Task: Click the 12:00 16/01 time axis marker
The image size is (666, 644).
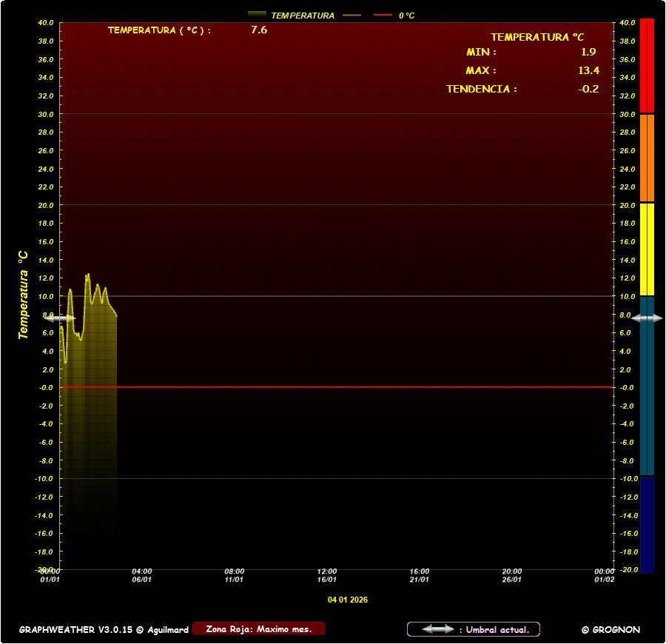Action: 327,575
